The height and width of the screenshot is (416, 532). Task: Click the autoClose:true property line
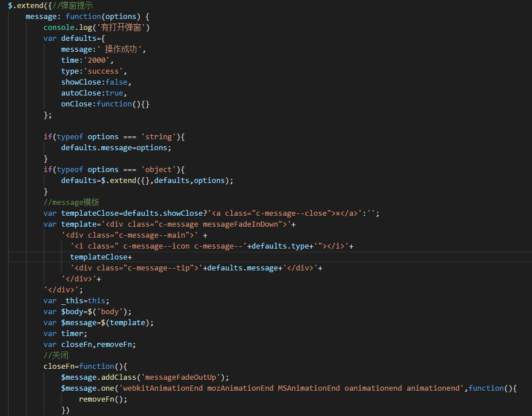(94, 93)
